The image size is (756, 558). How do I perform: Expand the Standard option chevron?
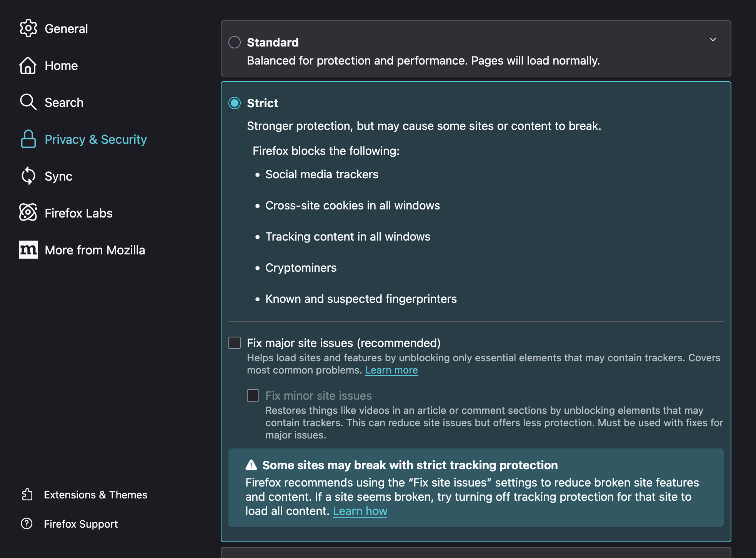click(x=713, y=40)
